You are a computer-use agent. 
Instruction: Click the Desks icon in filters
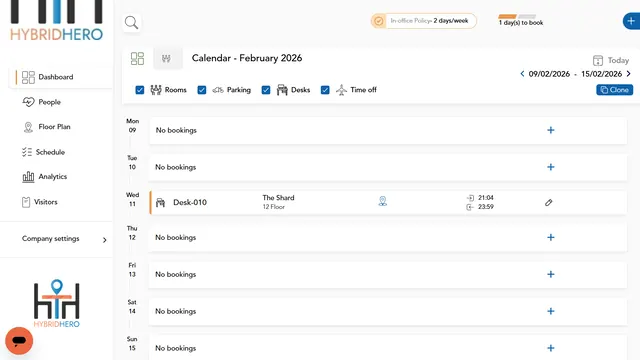(x=282, y=90)
